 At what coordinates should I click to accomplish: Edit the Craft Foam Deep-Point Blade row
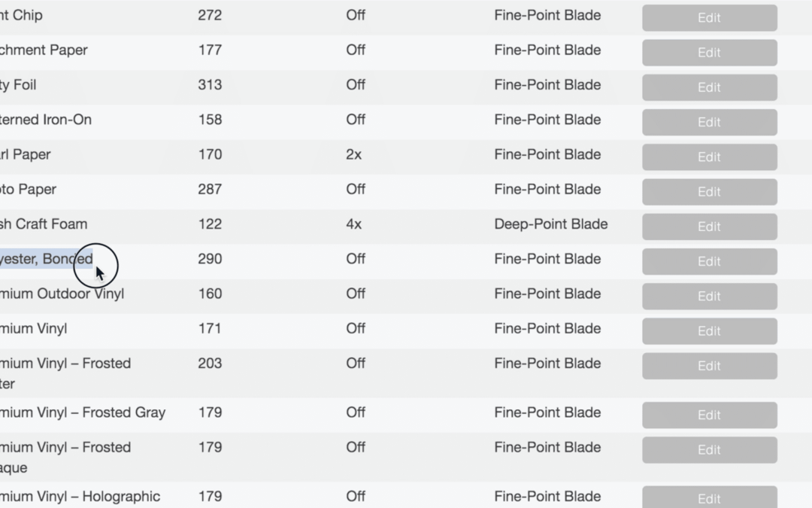coord(709,227)
